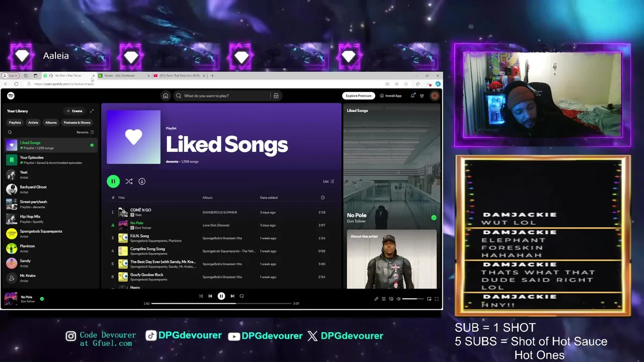
Task: Adjust the volume slider
Action: [x=413, y=299]
